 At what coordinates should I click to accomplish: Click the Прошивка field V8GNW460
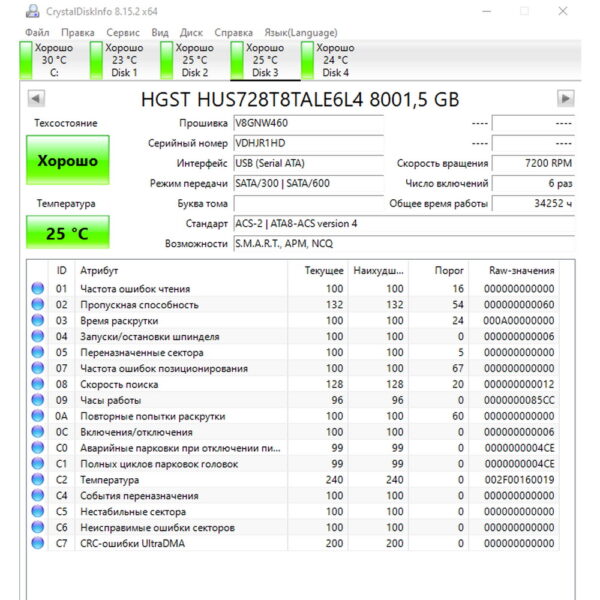coord(308,123)
